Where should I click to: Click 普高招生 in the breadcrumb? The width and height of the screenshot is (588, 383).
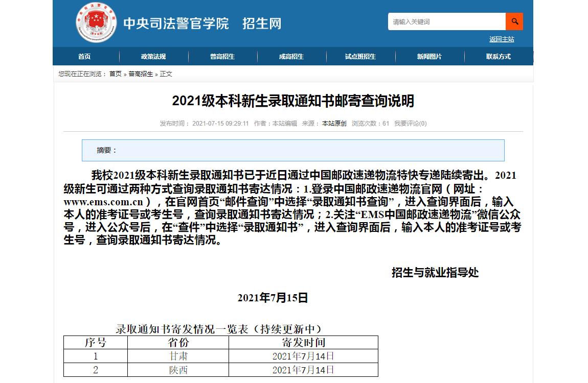141,74
